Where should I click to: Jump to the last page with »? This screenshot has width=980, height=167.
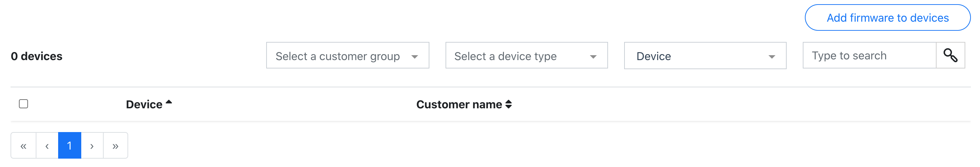tap(116, 145)
